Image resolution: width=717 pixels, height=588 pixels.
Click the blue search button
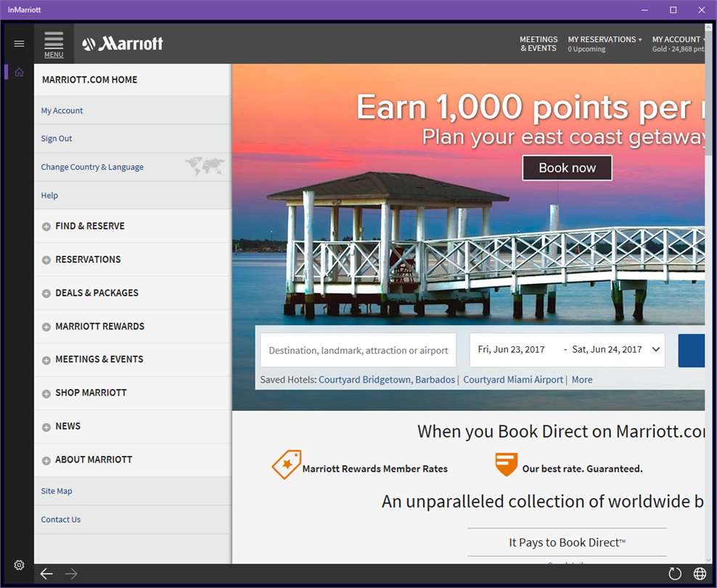pyautogui.click(x=692, y=350)
